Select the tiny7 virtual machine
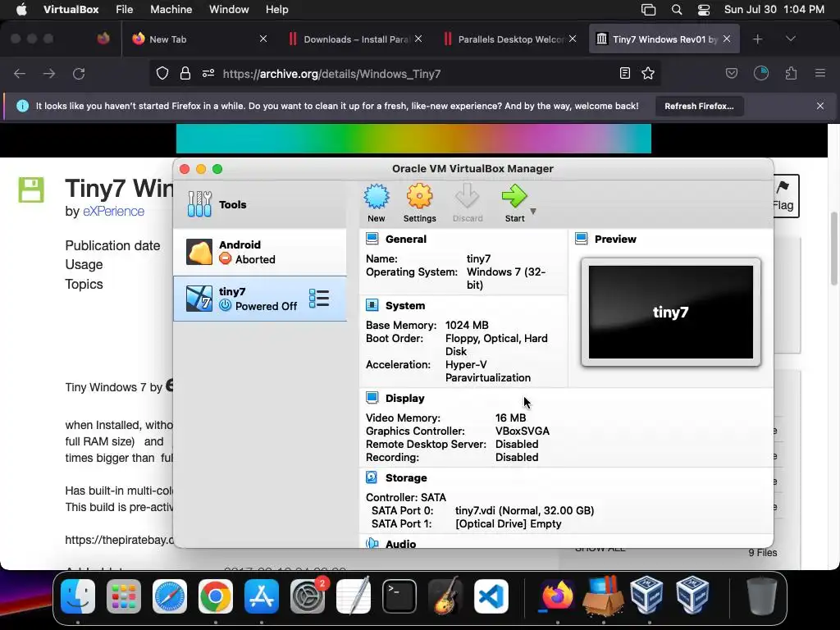The width and height of the screenshot is (840, 630). (260, 299)
